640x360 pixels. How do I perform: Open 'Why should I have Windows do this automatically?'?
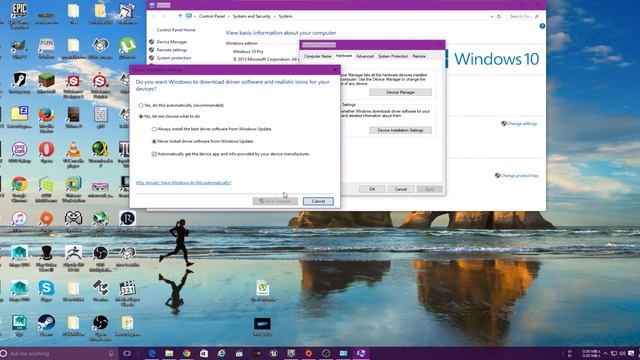click(183, 182)
